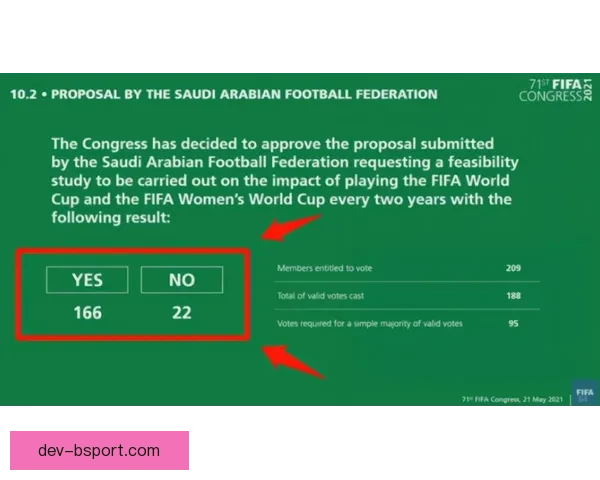
Task: Click the NO vote box
Action: point(181,280)
